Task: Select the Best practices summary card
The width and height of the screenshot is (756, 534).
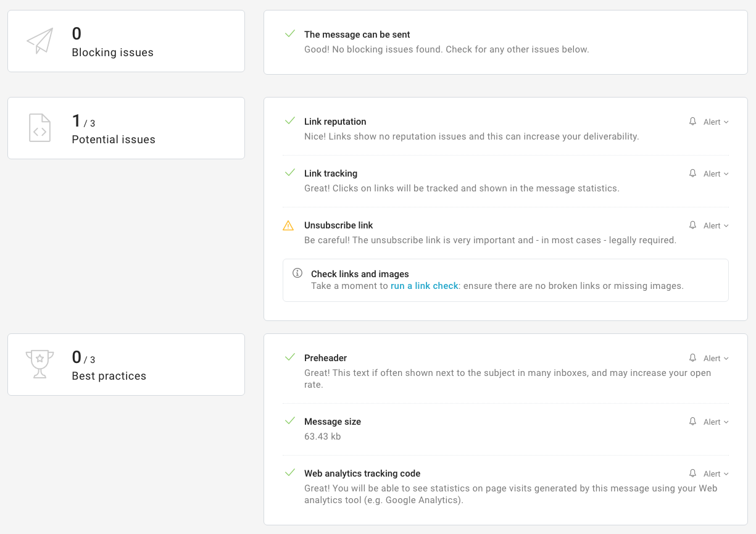Action: [x=126, y=364]
